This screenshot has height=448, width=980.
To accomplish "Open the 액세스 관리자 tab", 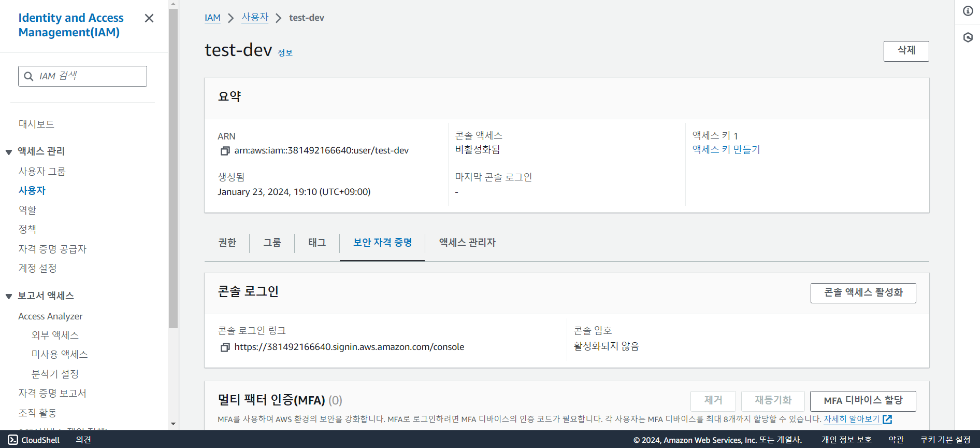I will pyautogui.click(x=467, y=243).
